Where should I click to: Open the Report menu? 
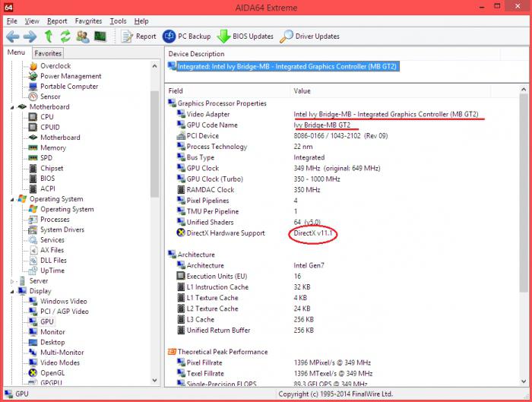(57, 21)
